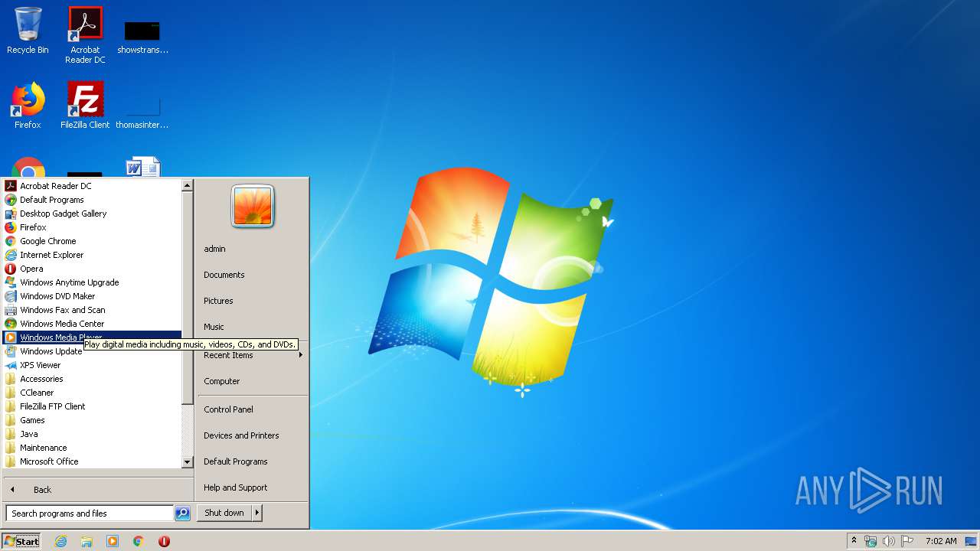Open Internet Explorer from the taskbar

coord(61,541)
